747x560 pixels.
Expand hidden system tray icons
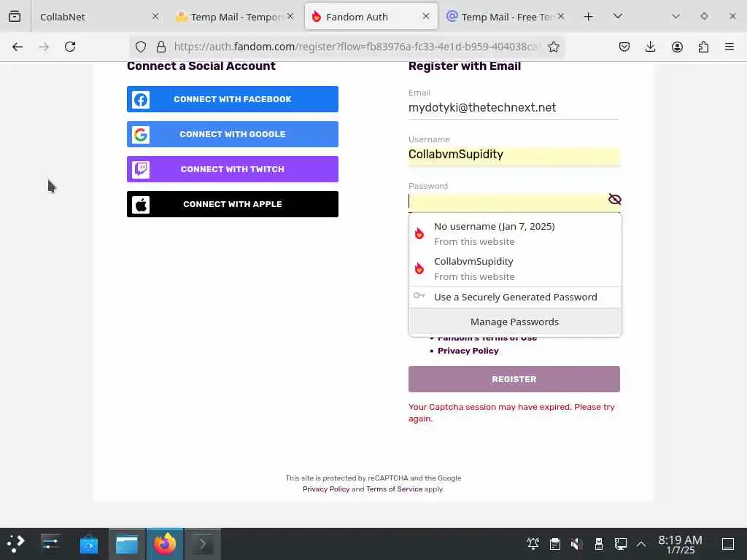coord(641,544)
